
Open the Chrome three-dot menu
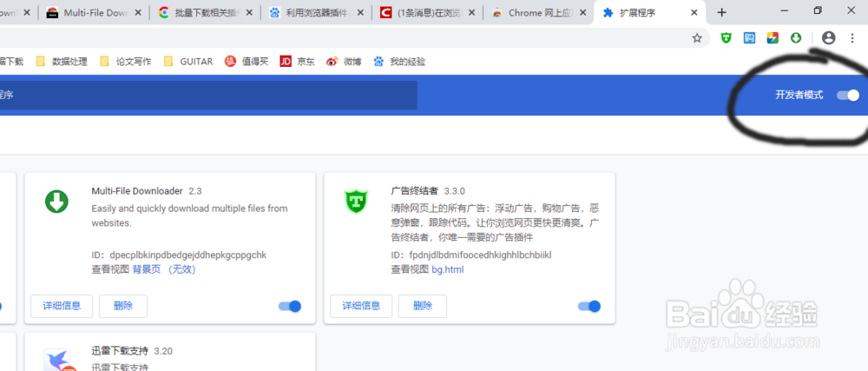coord(852,37)
